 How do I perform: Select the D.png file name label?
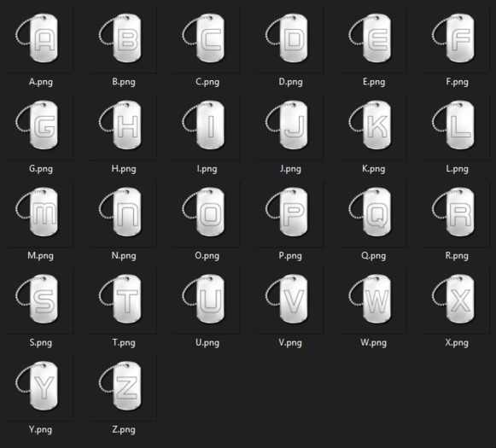290,82
